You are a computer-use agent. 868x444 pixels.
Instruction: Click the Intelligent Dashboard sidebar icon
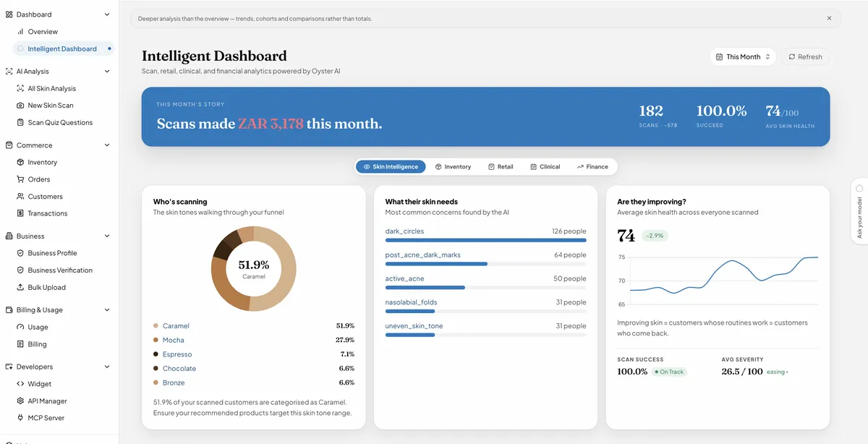point(20,49)
